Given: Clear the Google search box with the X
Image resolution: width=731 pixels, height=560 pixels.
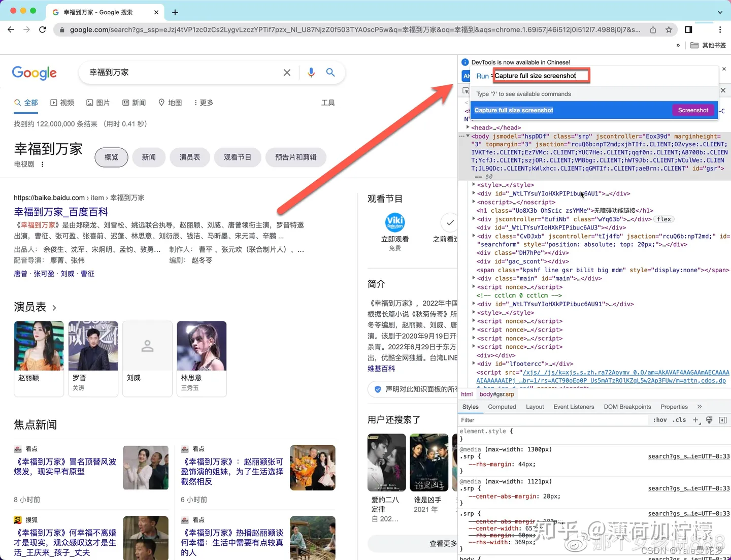Looking at the screenshot, I should [287, 73].
